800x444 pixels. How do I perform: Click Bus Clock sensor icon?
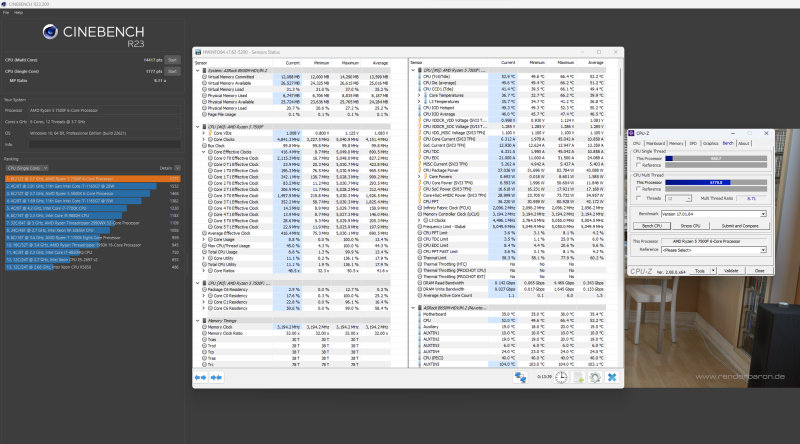pos(204,145)
